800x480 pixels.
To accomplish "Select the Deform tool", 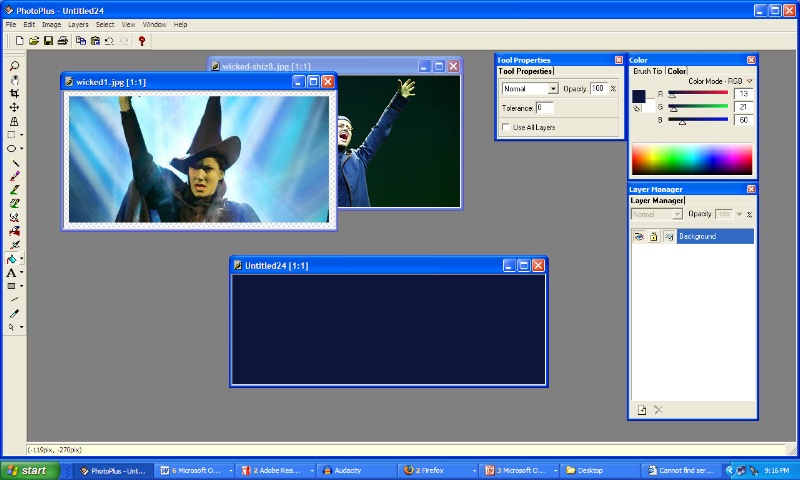I will pos(14,121).
